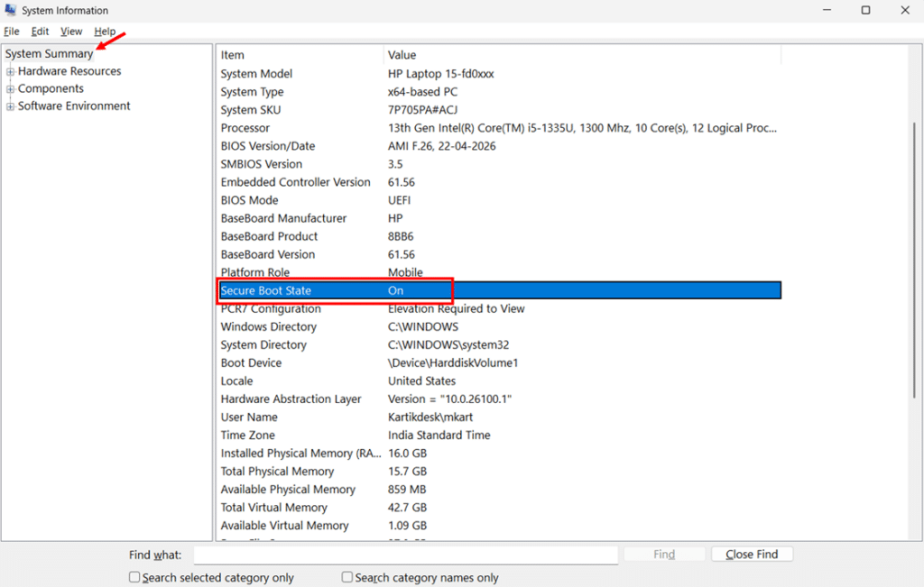Viewport: 924px width, 587px height.
Task: Select the Hardware Abstraction Layer row
Action: point(499,399)
